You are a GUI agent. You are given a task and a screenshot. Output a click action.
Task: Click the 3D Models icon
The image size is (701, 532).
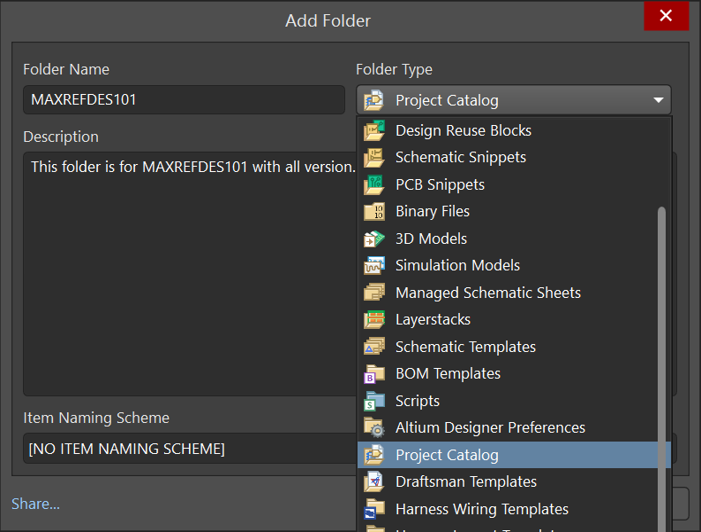point(374,239)
